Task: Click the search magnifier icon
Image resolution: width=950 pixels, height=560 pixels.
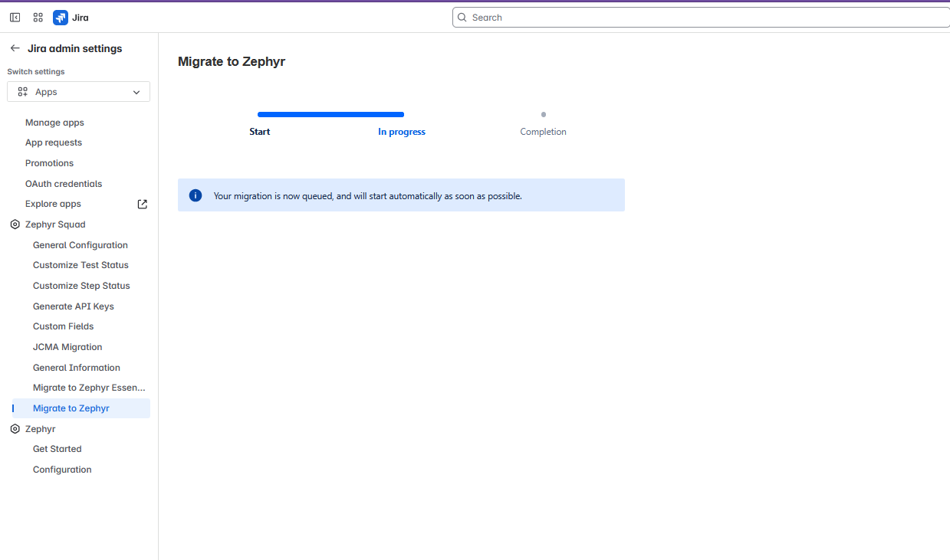Action: (462, 17)
